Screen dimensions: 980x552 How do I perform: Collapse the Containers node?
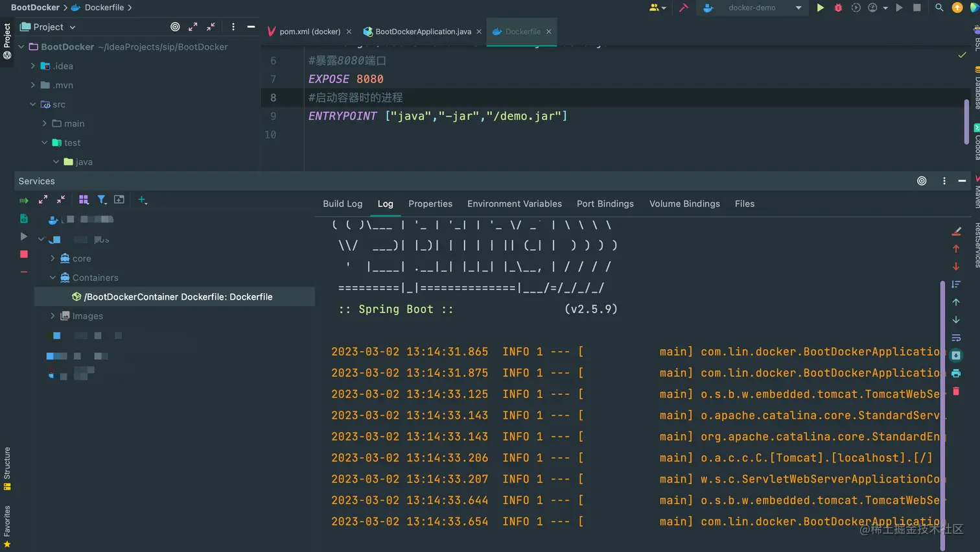click(53, 278)
